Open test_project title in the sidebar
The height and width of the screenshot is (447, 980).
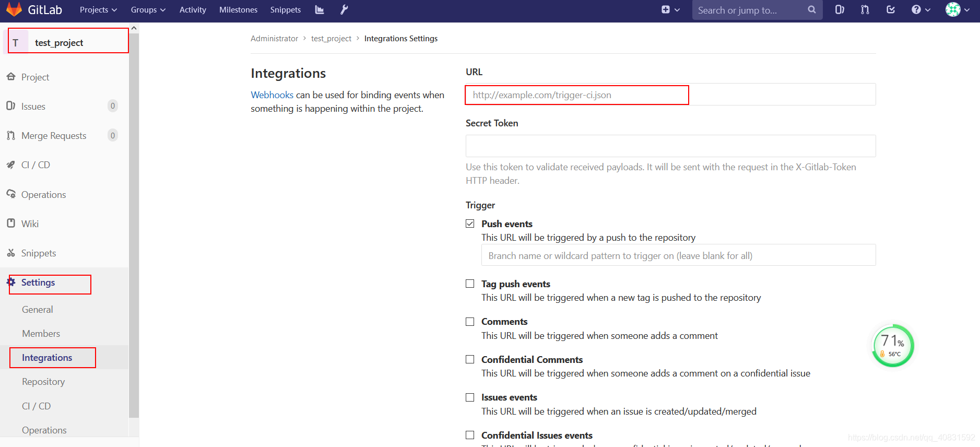(59, 42)
